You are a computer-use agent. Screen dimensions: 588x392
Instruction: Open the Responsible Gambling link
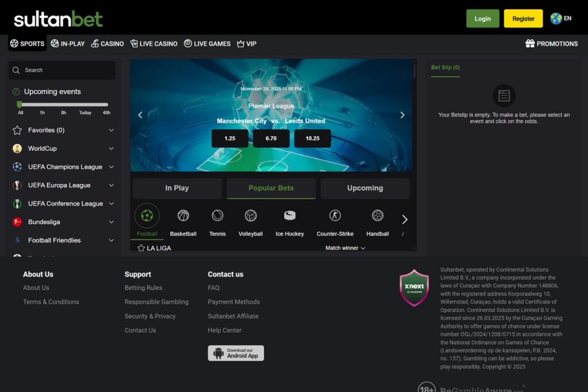(157, 301)
